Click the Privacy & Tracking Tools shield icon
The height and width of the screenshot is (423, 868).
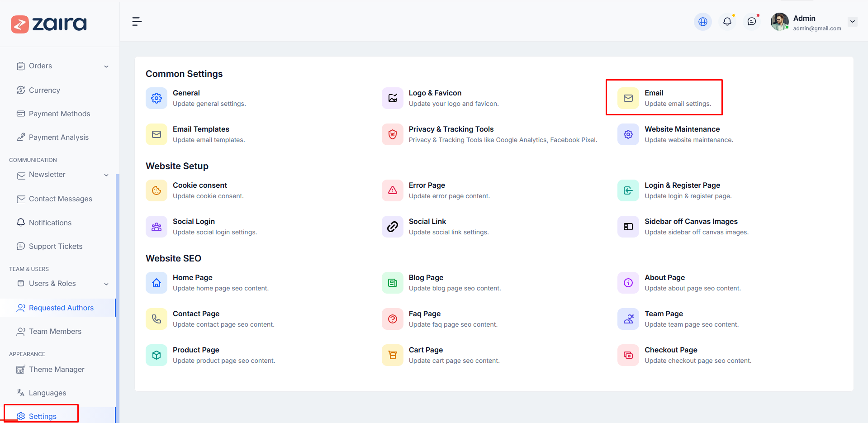pos(392,134)
